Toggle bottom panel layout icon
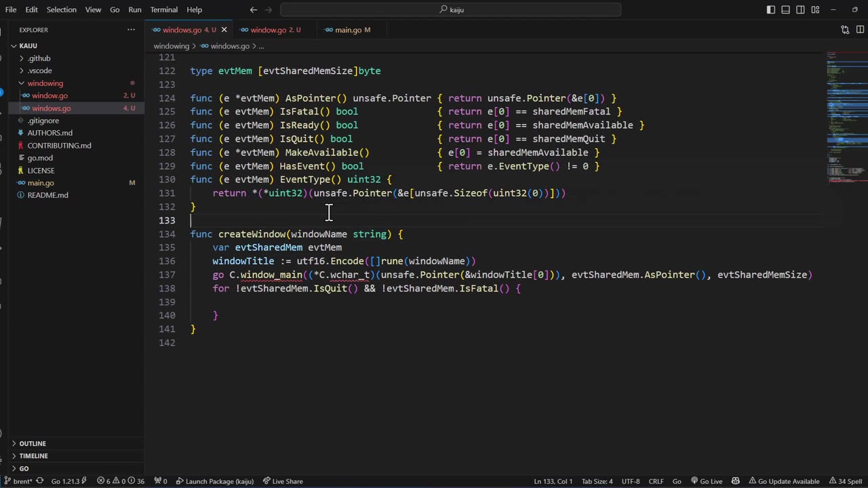 [x=785, y=9]
